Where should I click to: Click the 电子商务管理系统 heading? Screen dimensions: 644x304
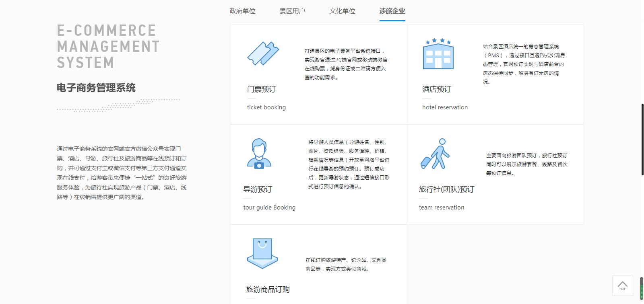pyautogui.click(x=96, y=88)
